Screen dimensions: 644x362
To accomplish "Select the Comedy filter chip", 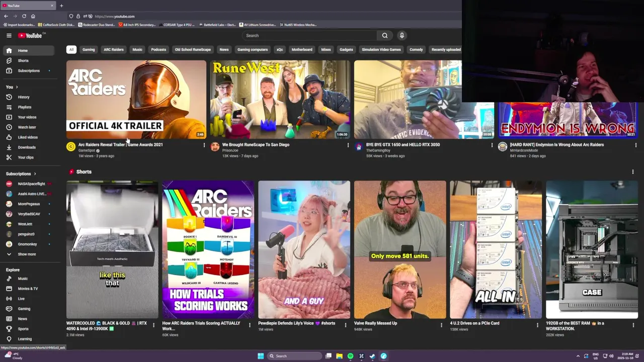I will point(416,49).
